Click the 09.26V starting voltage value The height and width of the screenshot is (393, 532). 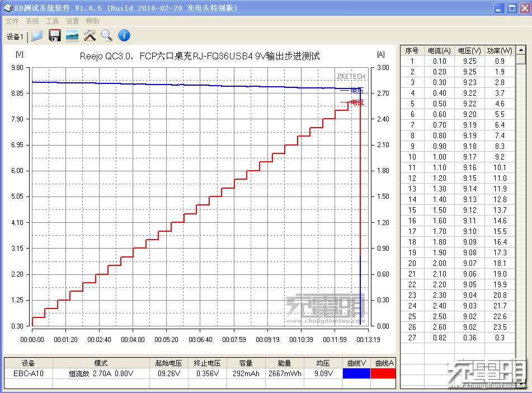click(x=169, y=373)
